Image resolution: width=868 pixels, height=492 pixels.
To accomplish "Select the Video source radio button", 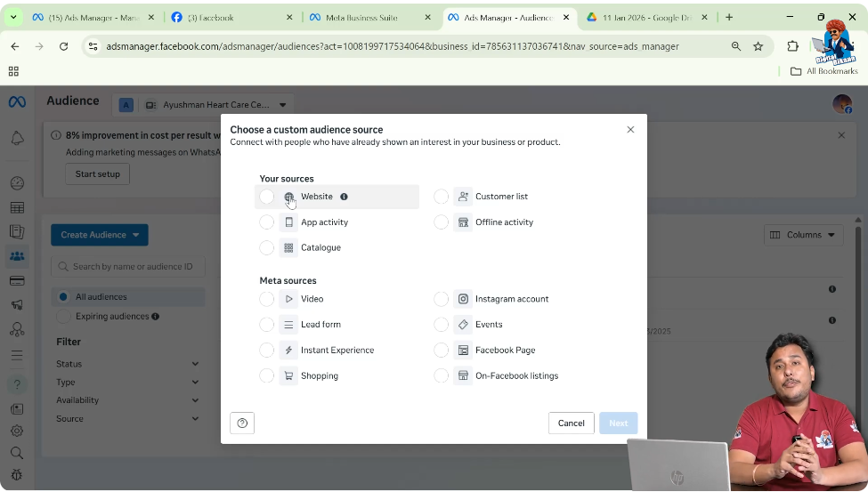I will (267, 299).
